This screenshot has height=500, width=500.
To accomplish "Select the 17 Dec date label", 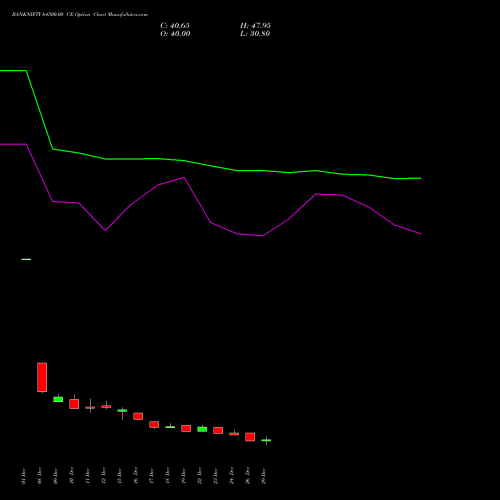I will pos(151,476).
